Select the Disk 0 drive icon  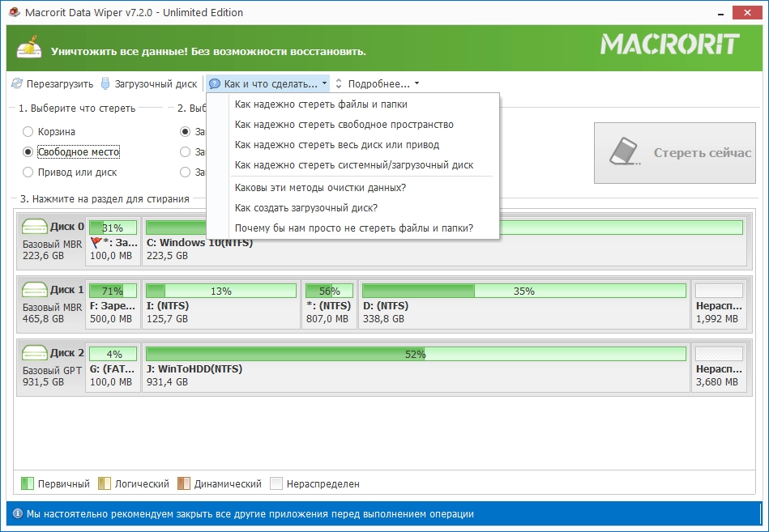(x=34, y=226)
